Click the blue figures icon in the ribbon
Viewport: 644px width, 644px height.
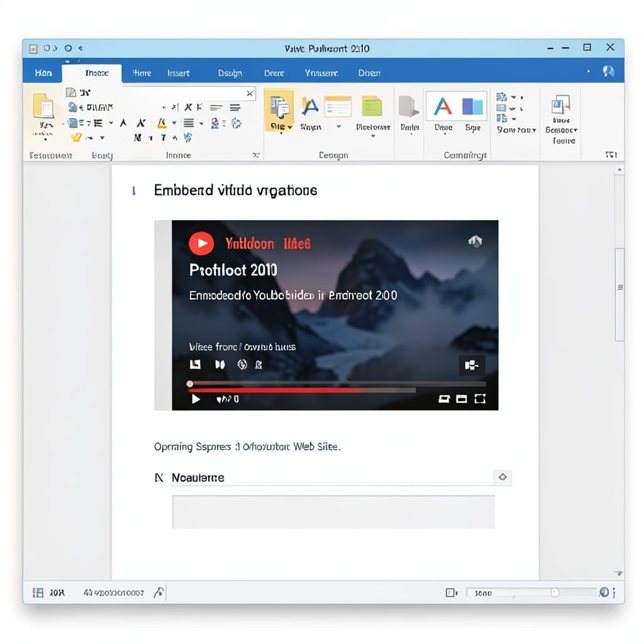click(214, 123)
